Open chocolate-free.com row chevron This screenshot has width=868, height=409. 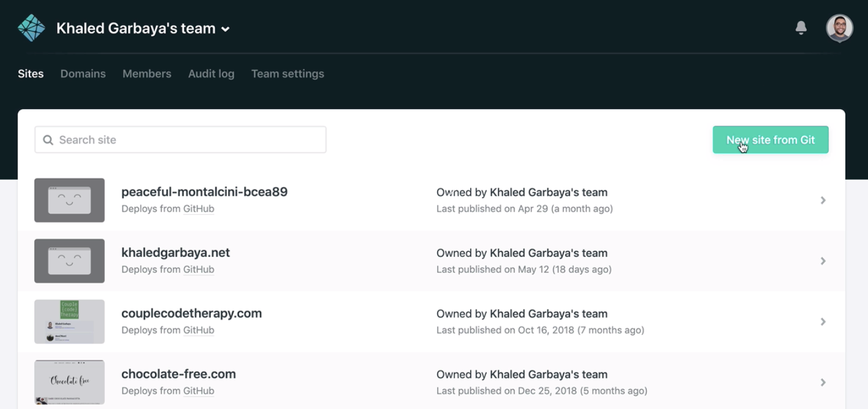coord(823,383)
